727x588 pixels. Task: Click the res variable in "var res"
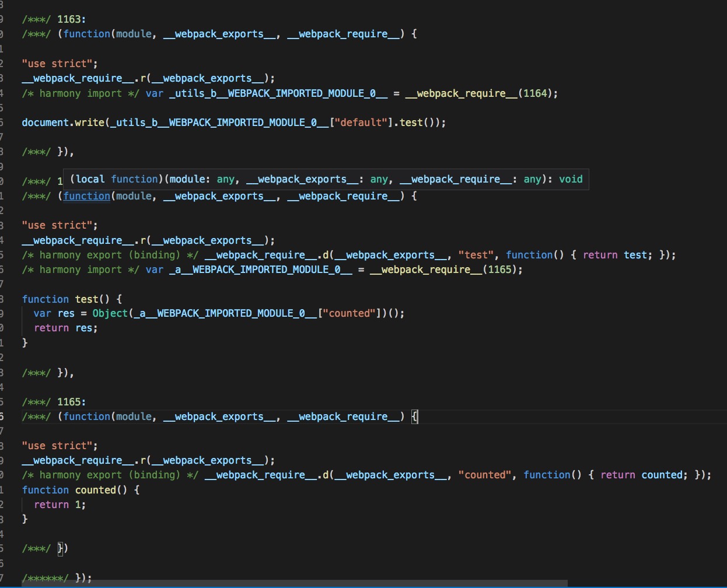[x=66, y=313]
